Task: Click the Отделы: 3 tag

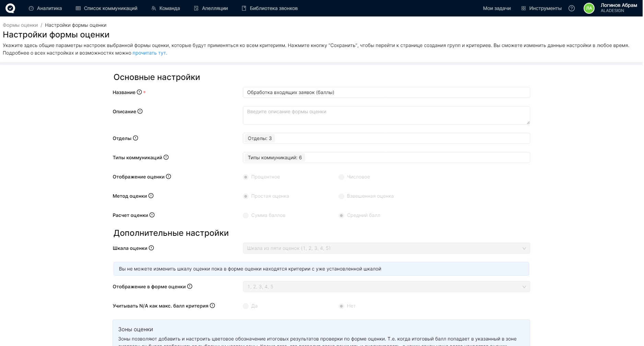Action: [260, 138]
